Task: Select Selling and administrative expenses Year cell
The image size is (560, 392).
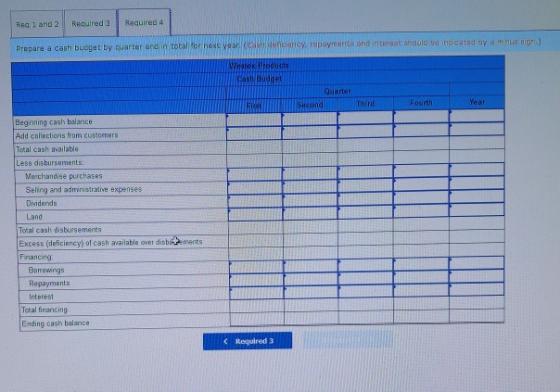Action: click(x=477, y=182)
